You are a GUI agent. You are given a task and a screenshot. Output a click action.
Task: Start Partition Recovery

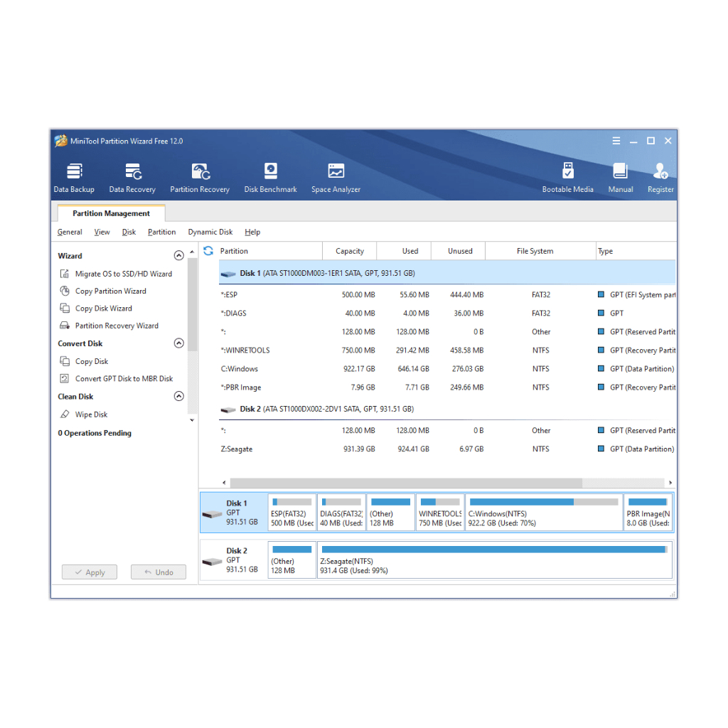tap(200, 176)
